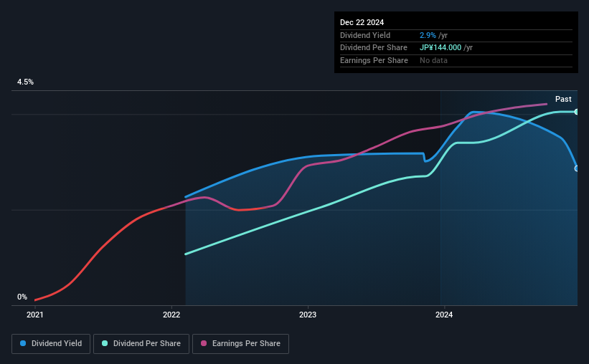
Task: Select the Dividend Per Share endpoint marker
Action: tap(577, 112)
